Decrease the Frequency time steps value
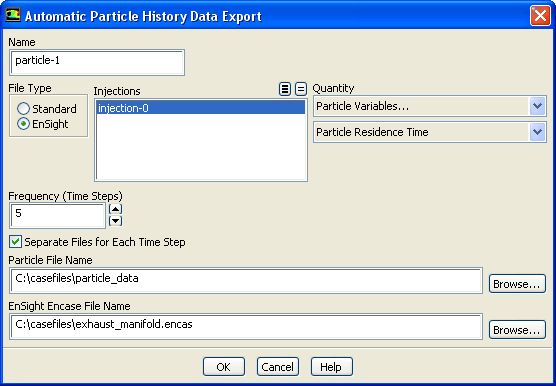The height and width of the screenshot is (386, 556). 116,221
